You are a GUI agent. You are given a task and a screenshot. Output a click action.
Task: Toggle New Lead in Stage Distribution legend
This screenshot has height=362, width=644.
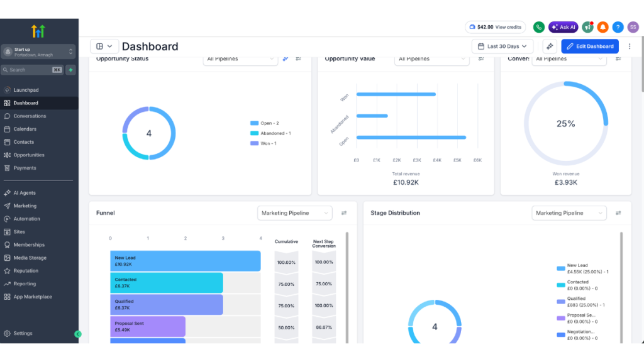point(560,268)
